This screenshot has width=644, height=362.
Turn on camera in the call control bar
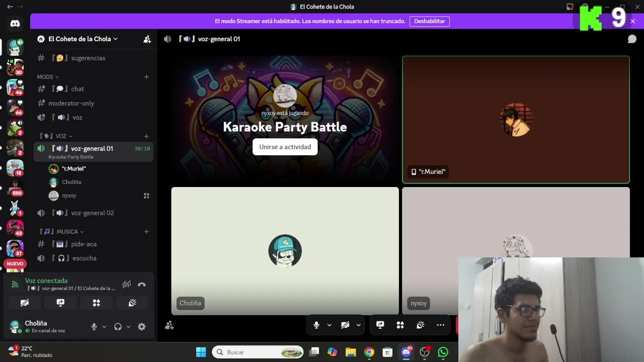[x=345, y=325]
